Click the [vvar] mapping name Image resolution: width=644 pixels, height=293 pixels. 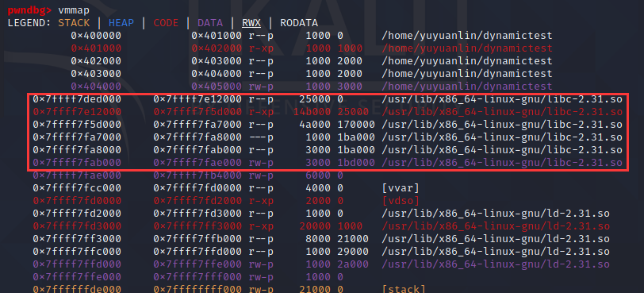401,188
